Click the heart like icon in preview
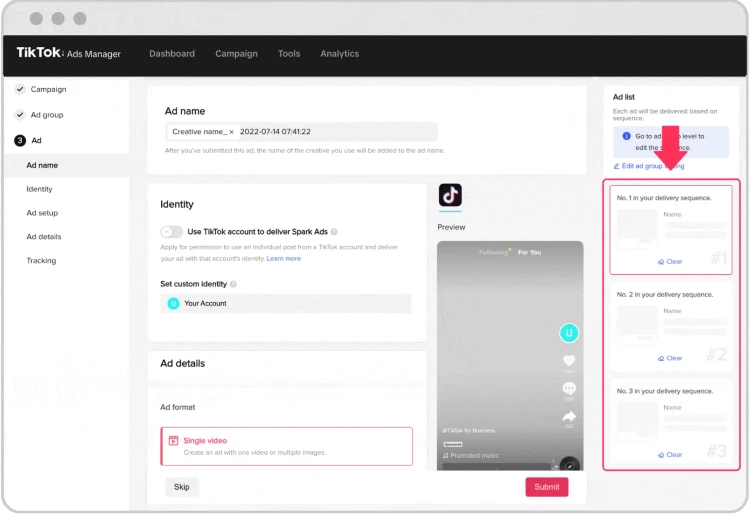The height and width of the screenshot is (515, 750). (x=569, y=361)
